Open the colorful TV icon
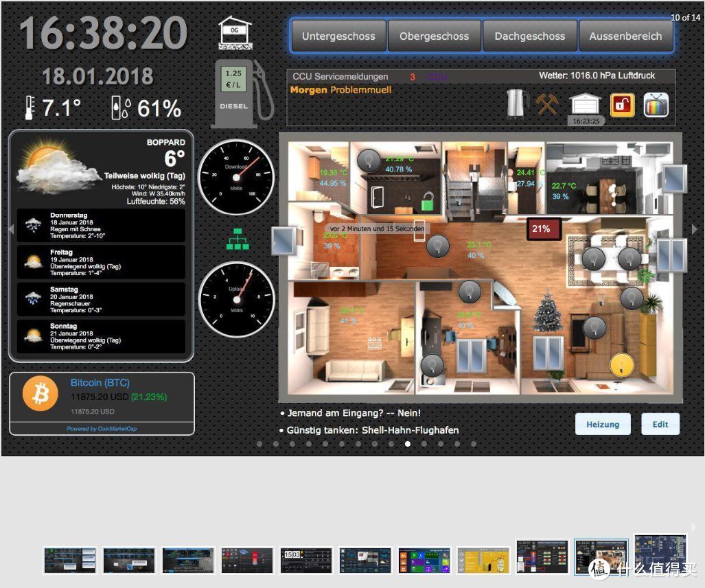 (656, 105)
